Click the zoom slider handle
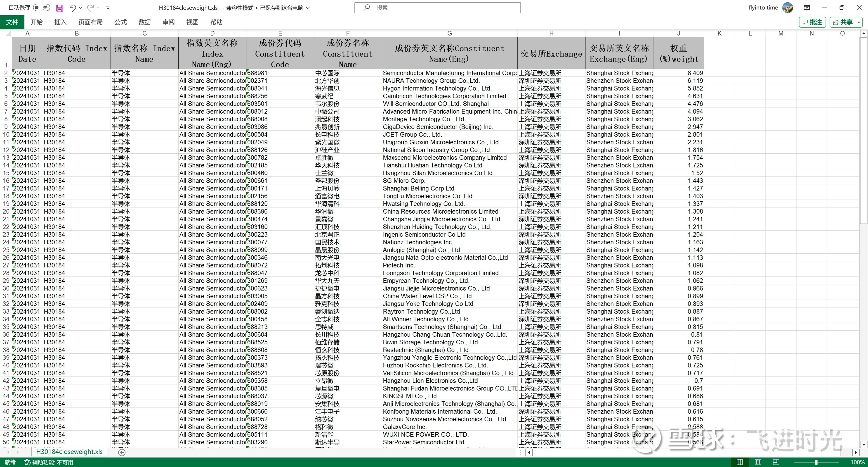The height and width of the screenshot is (467, 868). pyautogui.click(x=816, y=462)
